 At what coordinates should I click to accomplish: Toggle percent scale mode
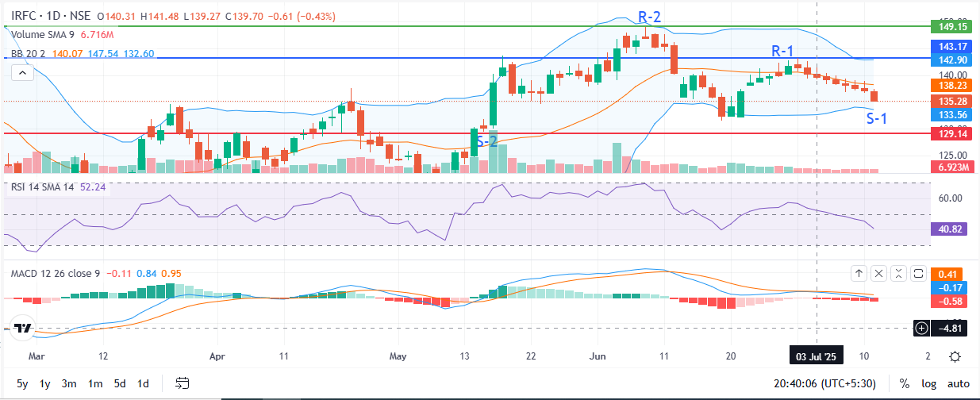tap(904, 383)
